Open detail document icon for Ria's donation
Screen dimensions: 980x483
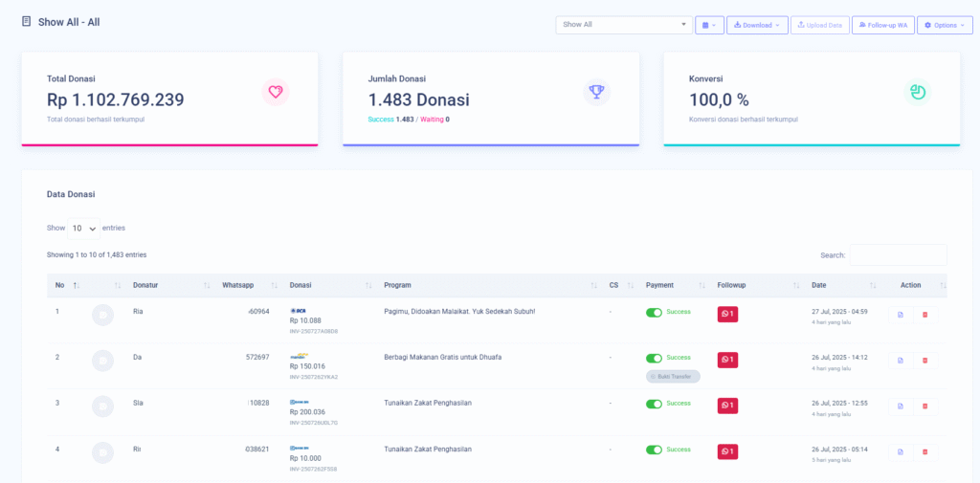pyautogui.click(x=900, y=315)
